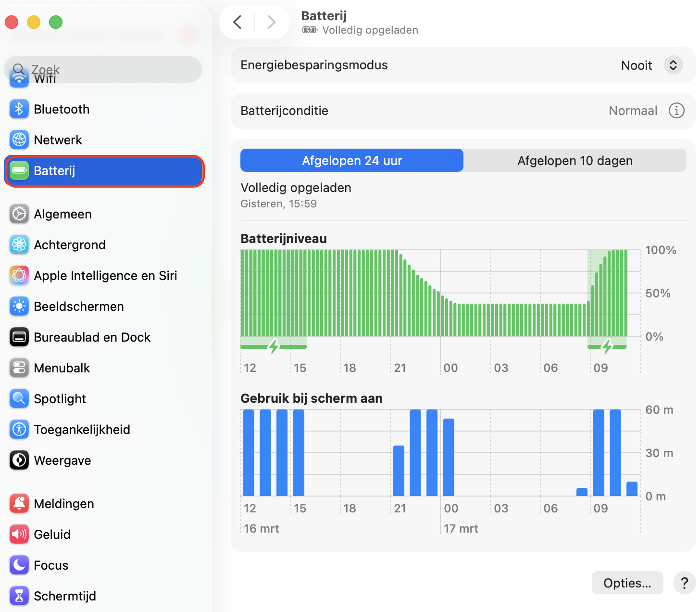Screen dimensions: 700x612
Task: Select the Afgelopen 24 uur tab
Action: pos(352,161)
